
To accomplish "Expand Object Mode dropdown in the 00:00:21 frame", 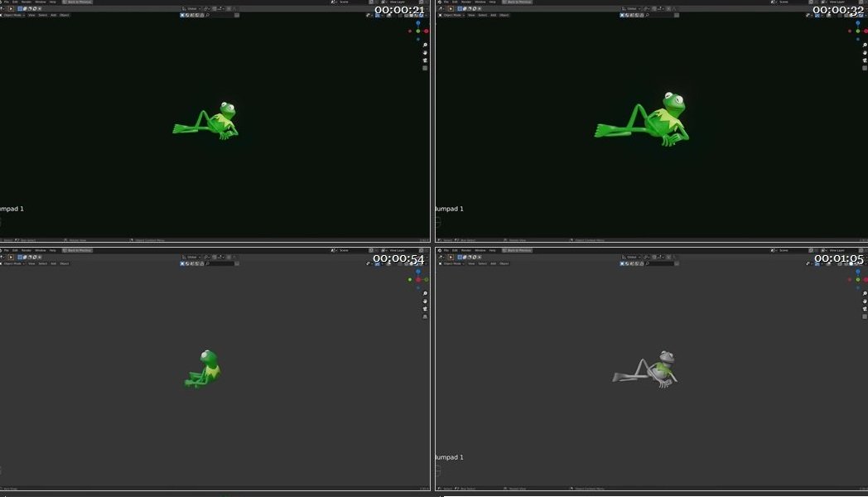I will click(x=13, y=15).
